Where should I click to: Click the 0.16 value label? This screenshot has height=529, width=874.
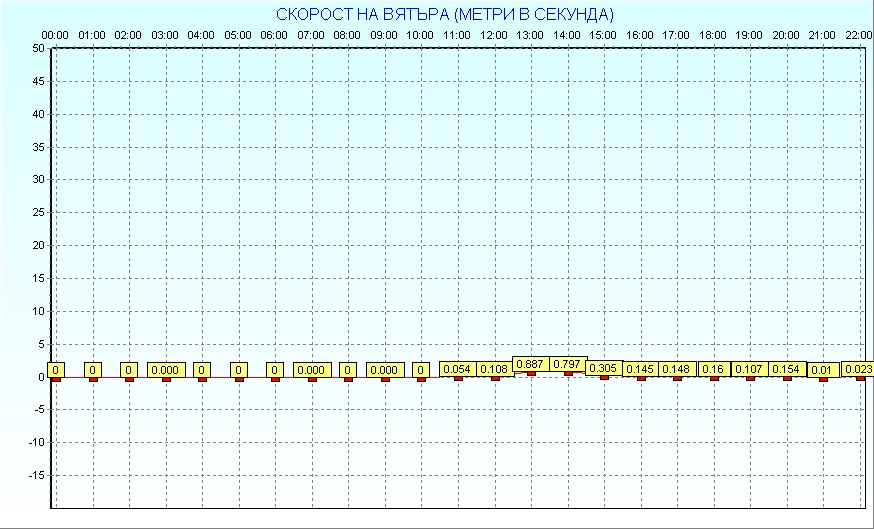pyautogui.click(x=713, y=370)
